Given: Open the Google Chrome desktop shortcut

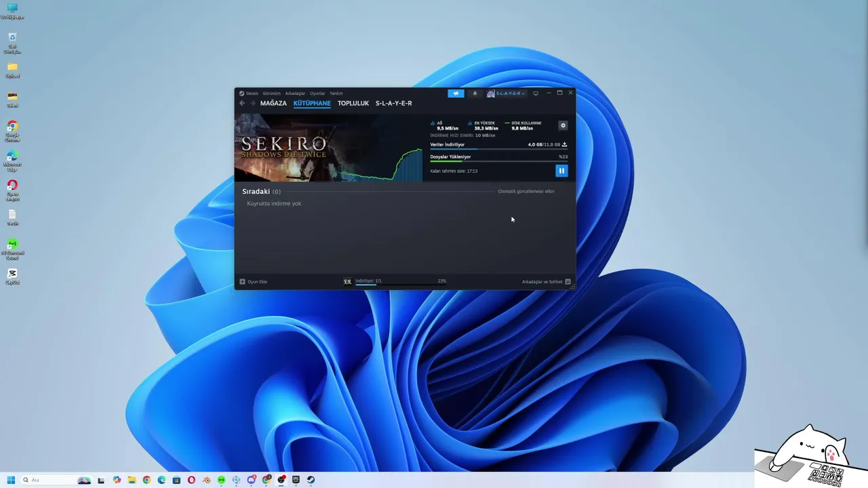Looking at the screenshot, I should (x=12, y=131).
